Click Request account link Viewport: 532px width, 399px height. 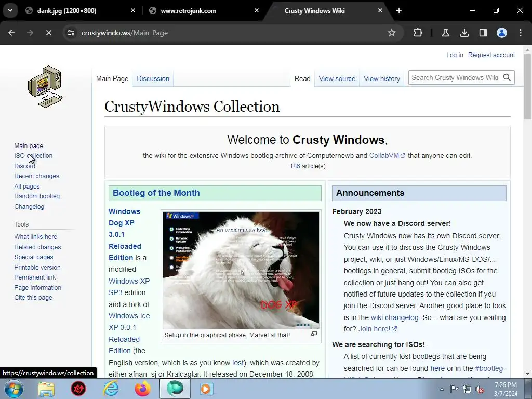(x=491, y=55)
